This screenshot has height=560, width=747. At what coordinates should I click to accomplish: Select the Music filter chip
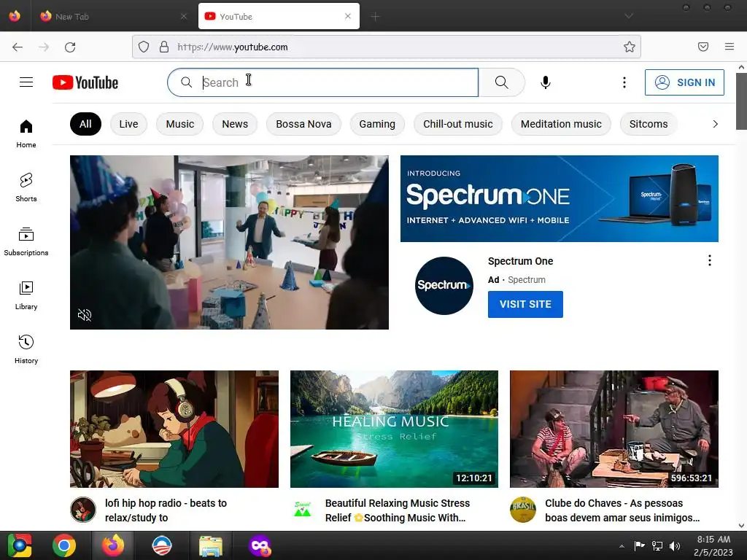point(180,124)
